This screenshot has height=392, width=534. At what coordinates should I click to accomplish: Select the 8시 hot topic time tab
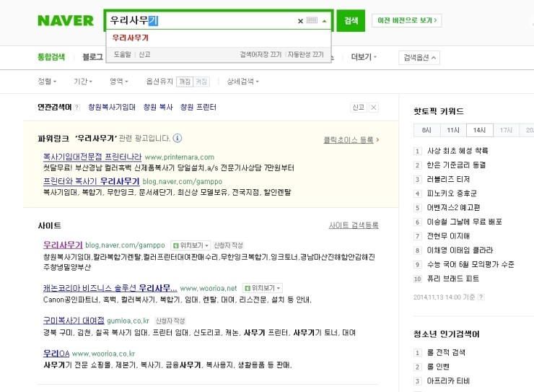pyautogui.click(x=426, y=130)
